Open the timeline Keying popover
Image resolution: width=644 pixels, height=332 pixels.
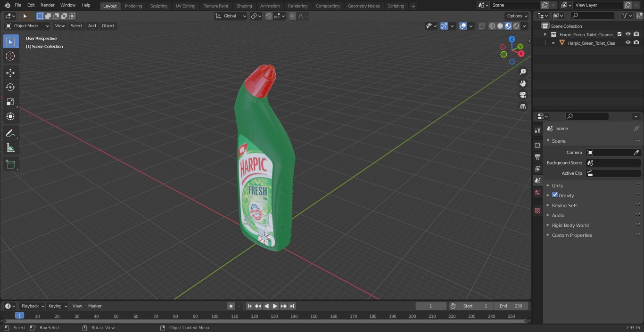tap(58, 306)
